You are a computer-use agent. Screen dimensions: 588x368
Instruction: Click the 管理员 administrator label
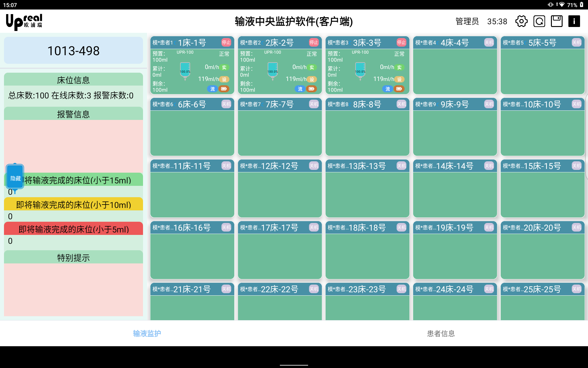click(467, 21)
